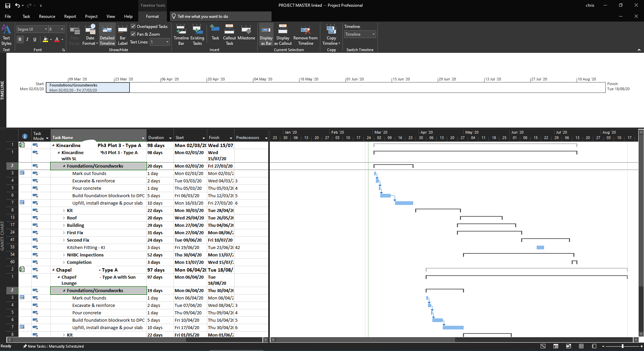Image resolution: width=644 pixels, height=351 pixels.
Task: Open the Task Name column filter dropdown
Action: [143, 138]
